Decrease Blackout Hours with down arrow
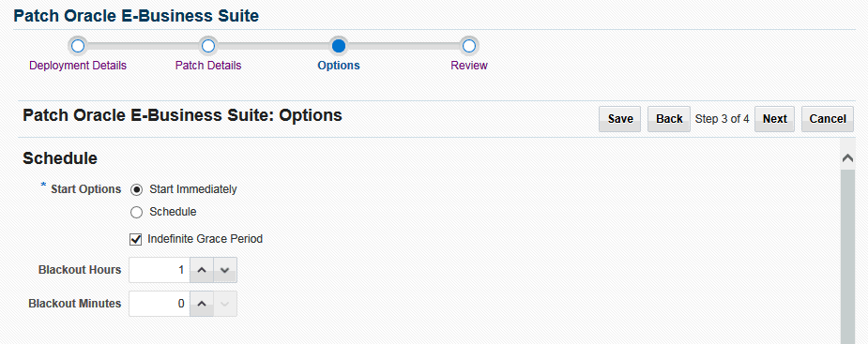Screen dimensions: 868x344 point(225,270)
